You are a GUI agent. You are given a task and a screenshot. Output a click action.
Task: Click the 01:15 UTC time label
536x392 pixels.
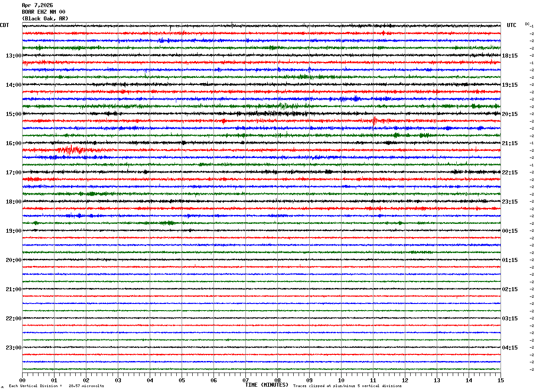(510, 260)
